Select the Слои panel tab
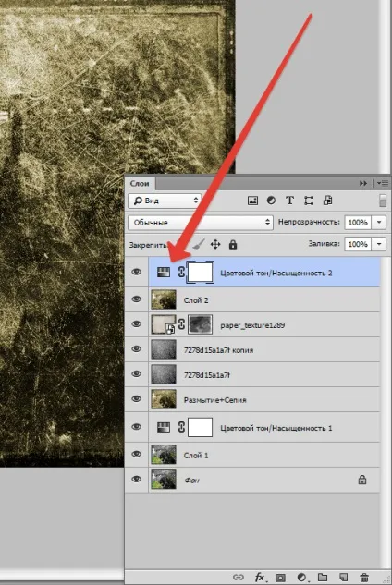Image resolution: width=392 pixels, height=585 pixels. click(140, 184)
